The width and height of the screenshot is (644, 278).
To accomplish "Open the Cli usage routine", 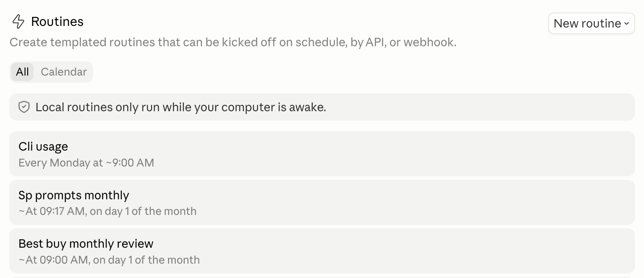I will pyautogui.click(x=322, y=154).
